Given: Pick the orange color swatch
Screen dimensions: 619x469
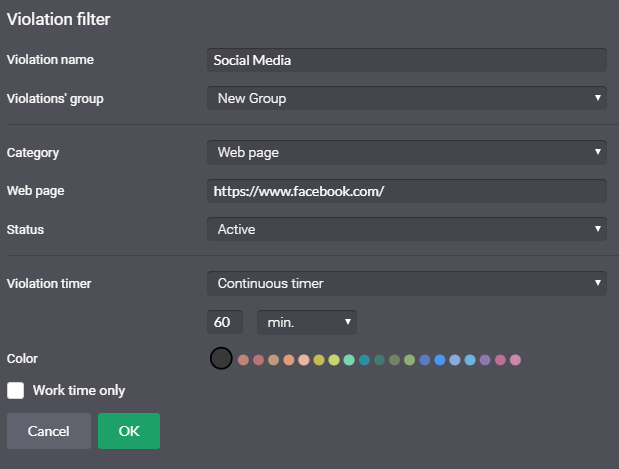Looking at the screenshot, I should click(x=289, y=360).
